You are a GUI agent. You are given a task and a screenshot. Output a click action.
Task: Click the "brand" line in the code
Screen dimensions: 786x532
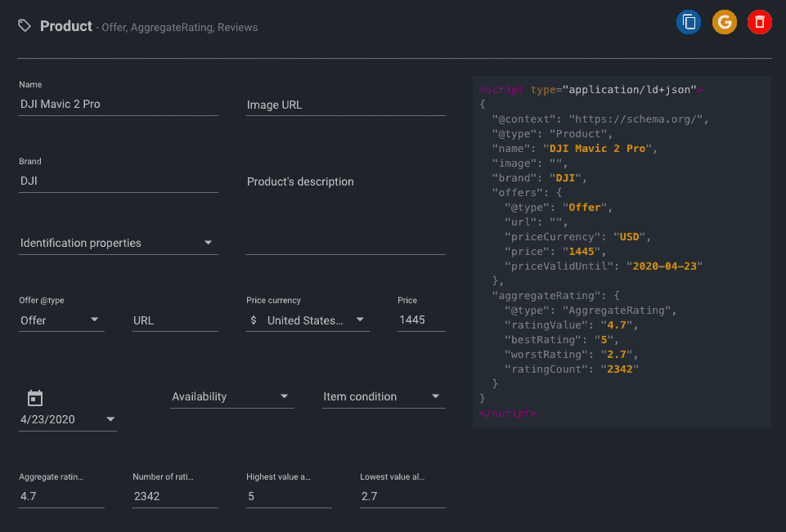point(539,178)
